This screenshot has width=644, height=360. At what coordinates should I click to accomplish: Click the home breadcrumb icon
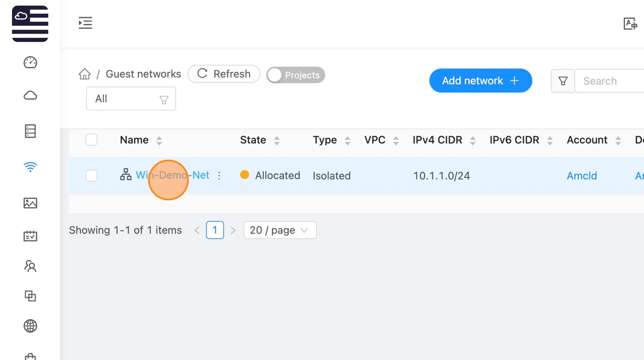[85, 74]
